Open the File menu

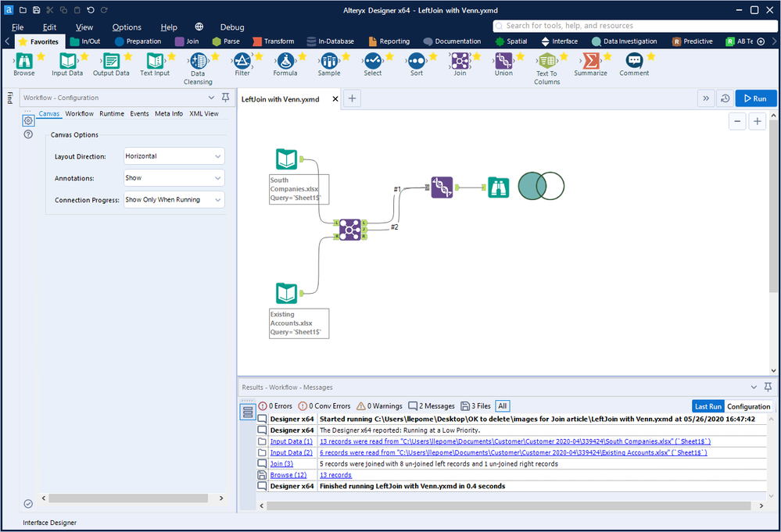tap(17, 27)
